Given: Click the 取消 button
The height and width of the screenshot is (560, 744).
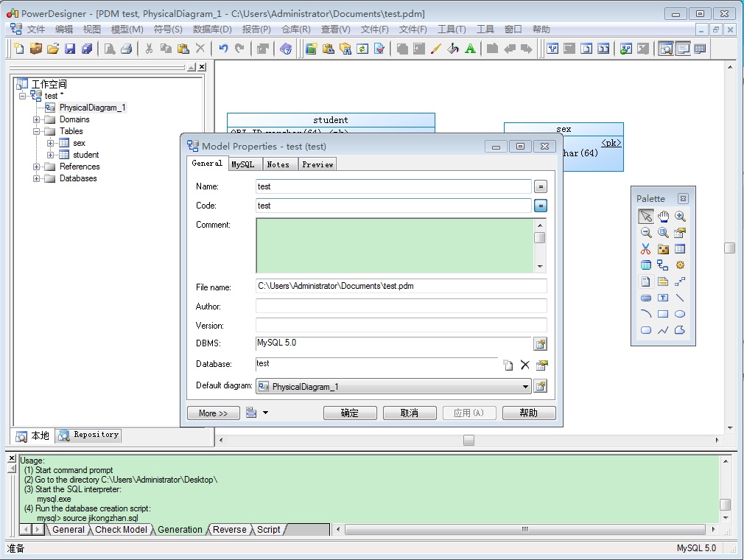Looking at the screenshot, I should pyautogui.click(x=410, y=413).
